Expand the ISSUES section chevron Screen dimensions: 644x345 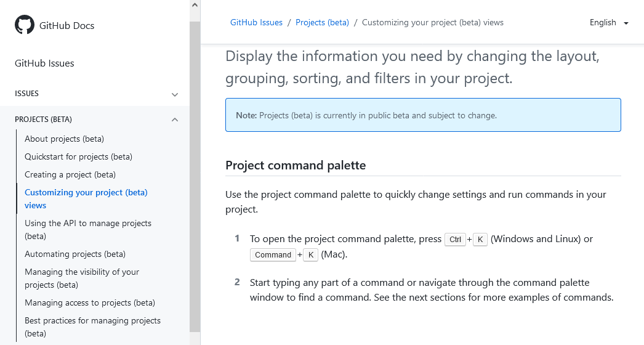(175, 94)
